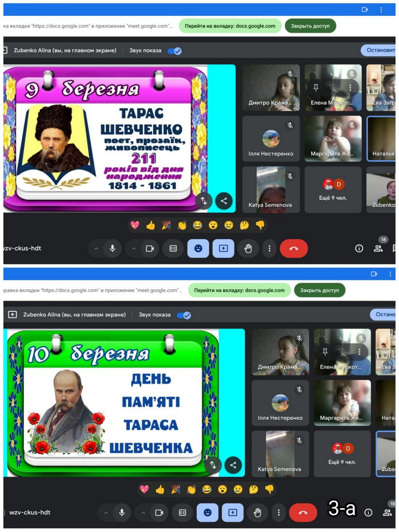Open the Ещё 9 чел. tile in the 9 березня meeting
This screenshot has height=532, width=399.
333,190
